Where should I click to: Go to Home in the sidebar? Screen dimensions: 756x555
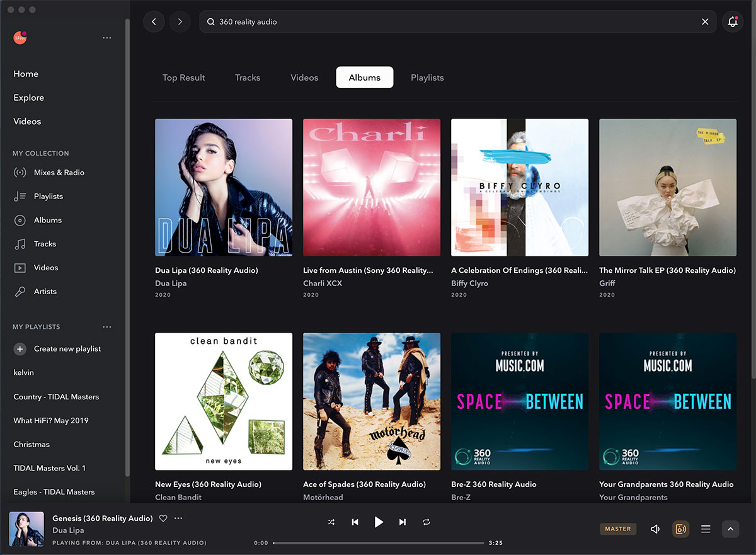(x=26, y=74)
